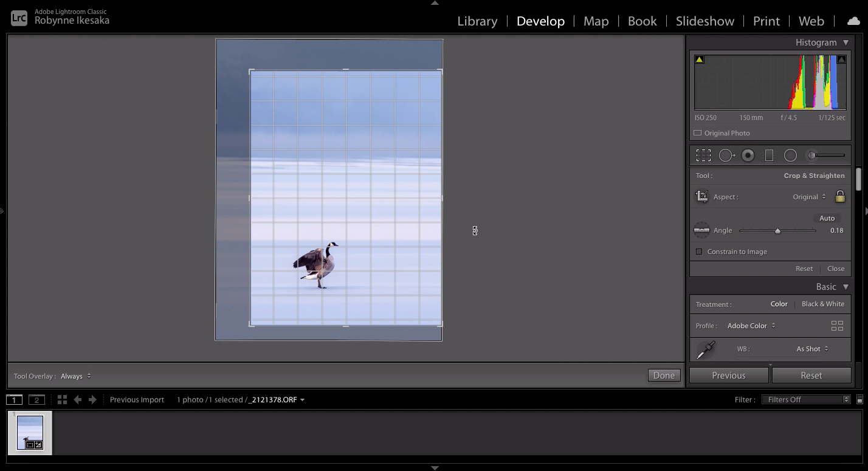Click the Angle value 0.18 field
This screenshot has width=868, height=471.
tap(836, 230)
